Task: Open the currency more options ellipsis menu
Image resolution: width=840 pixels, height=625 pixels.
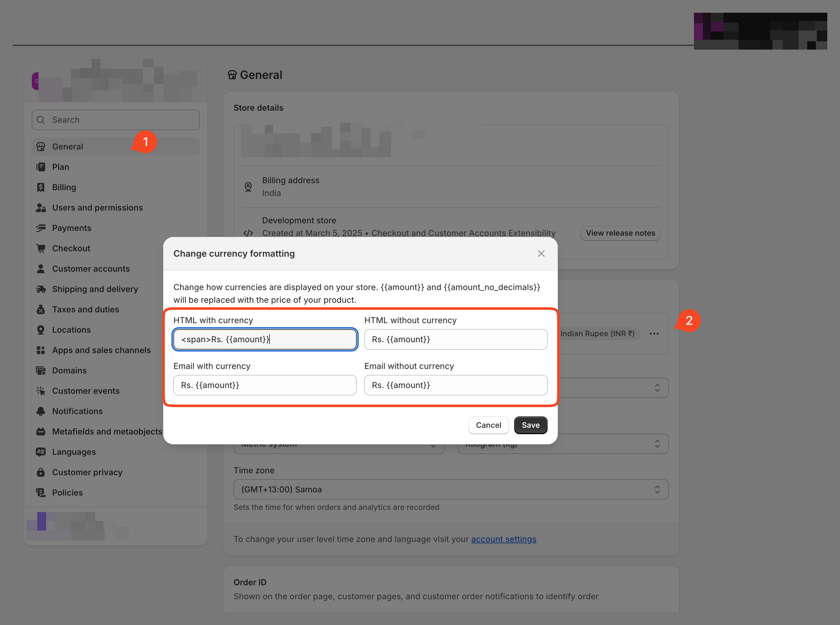Action: click(x=654, y=333)
